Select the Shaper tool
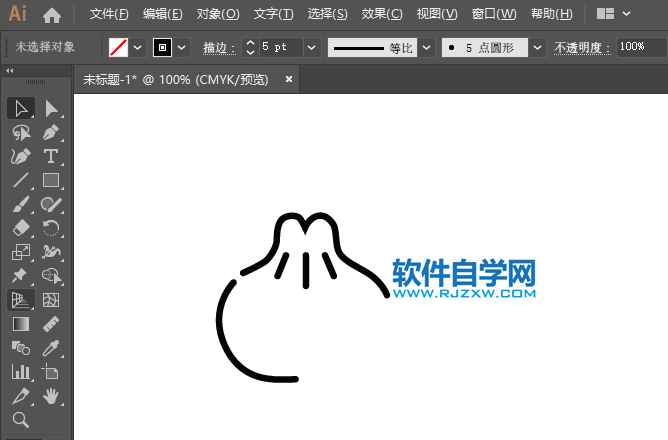 point(51,204)
